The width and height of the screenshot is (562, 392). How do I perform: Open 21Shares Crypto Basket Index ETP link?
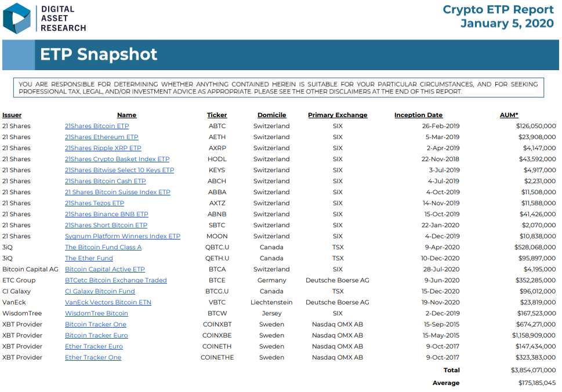point(117,159)
